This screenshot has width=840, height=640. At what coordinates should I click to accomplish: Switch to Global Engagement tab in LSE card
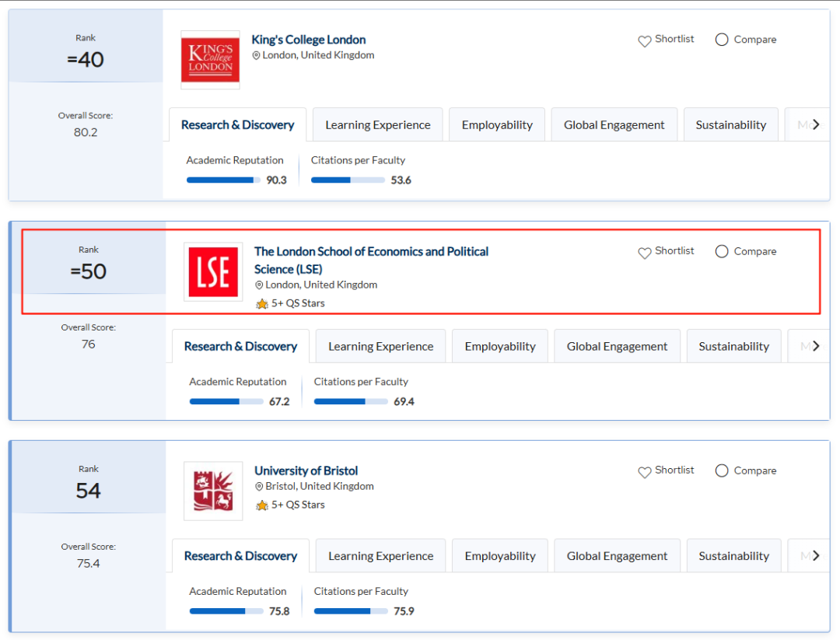[x=617, y=347]
